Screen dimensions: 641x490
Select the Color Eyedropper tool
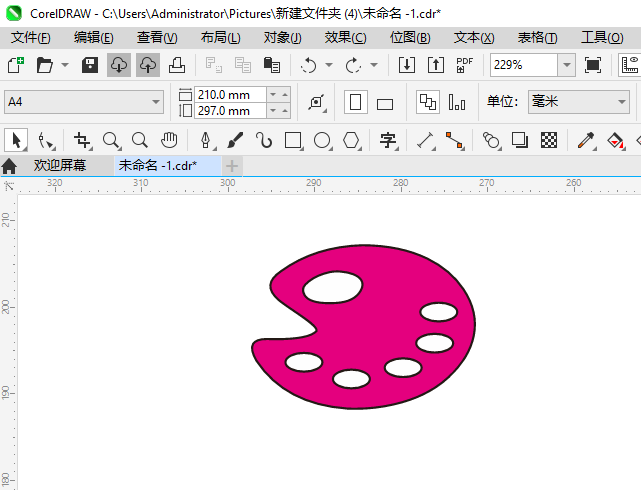586,140
